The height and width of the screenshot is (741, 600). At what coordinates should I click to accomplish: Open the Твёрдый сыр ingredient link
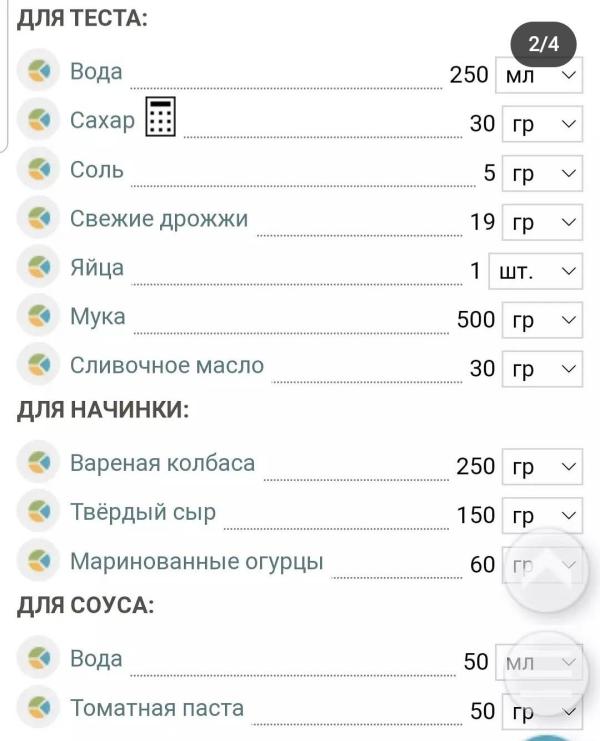tap(143, 512)
